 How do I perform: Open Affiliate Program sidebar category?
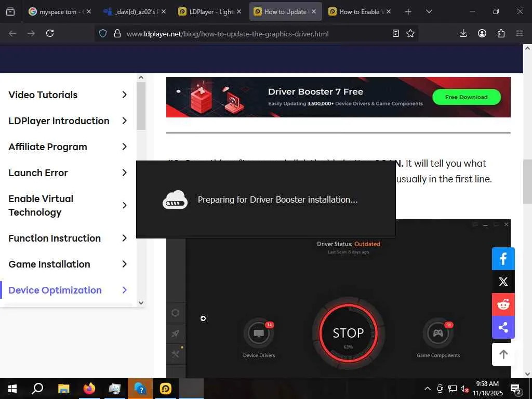pos(47,147)
